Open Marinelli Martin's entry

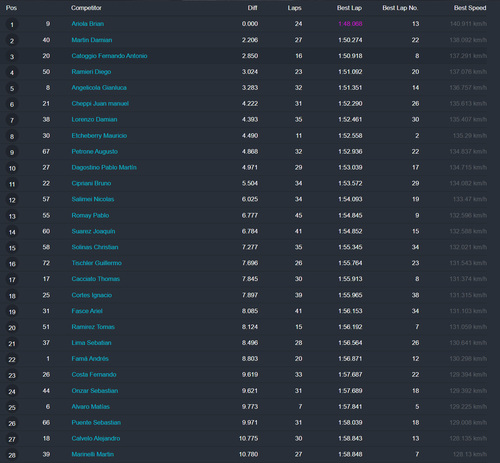[93, 454]
